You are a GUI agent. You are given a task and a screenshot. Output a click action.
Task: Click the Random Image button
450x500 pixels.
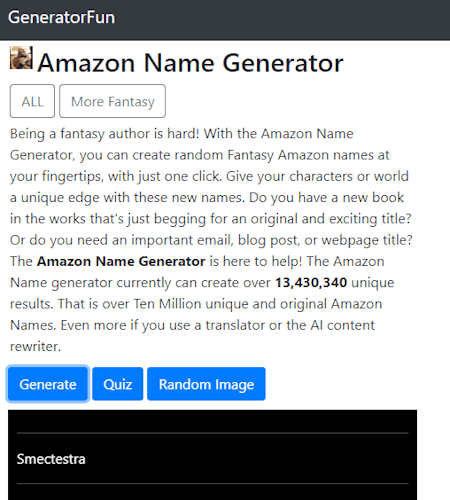[206, 384]
